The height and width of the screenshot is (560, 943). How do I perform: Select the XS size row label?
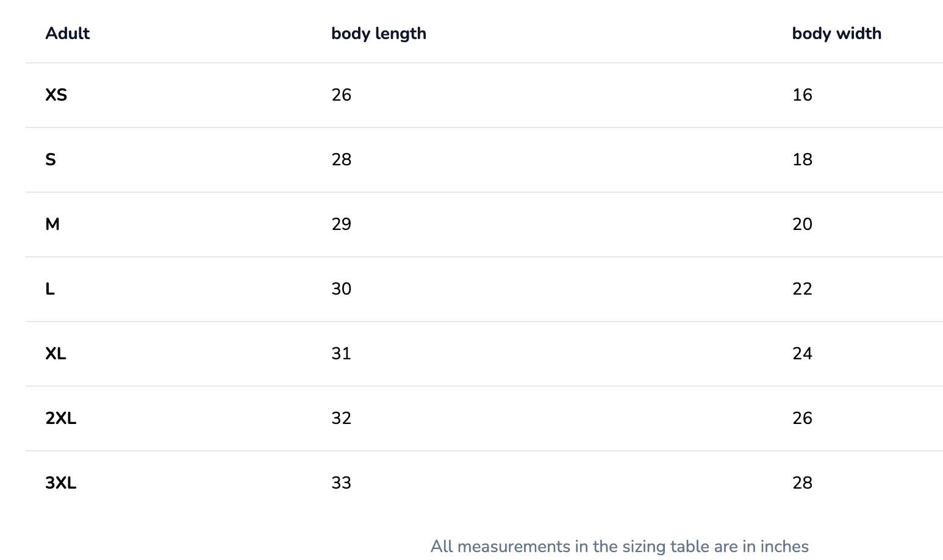pos(56,95)
